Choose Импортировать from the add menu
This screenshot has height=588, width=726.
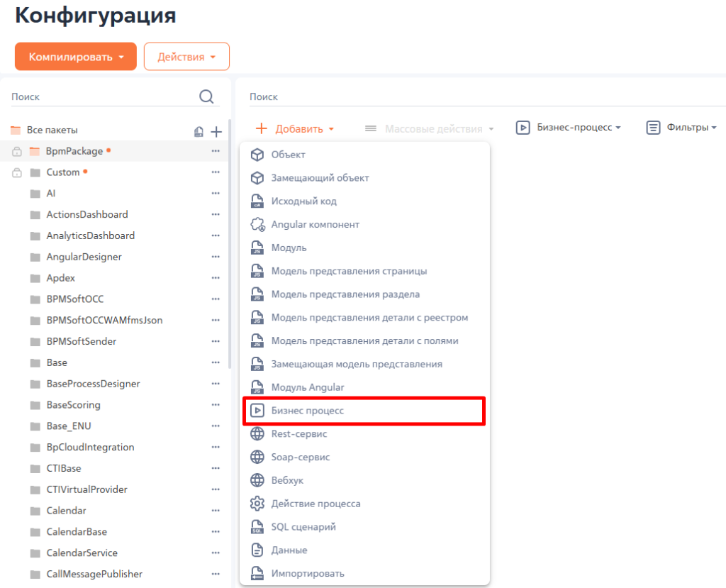308,573
